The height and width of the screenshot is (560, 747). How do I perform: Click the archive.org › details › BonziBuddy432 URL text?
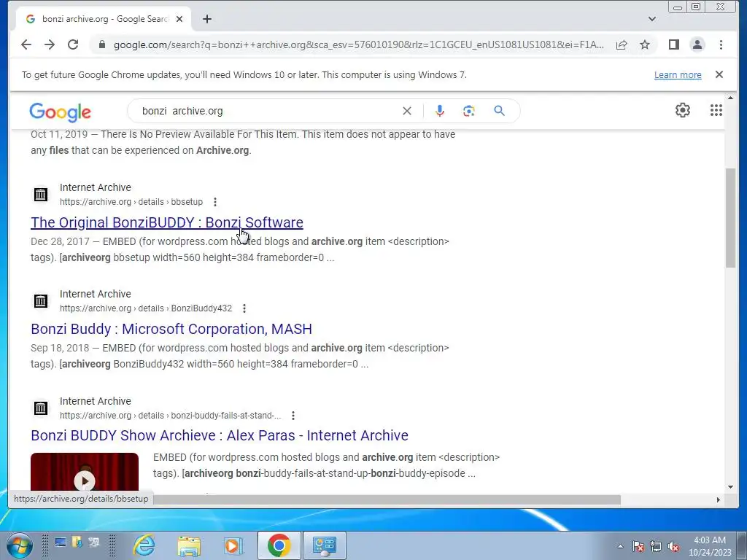[146, 308]
